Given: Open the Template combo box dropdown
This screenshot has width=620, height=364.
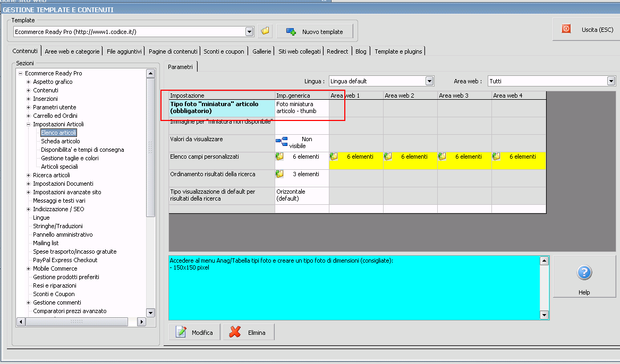Looking at the screenshot, I should pyautogui.click(x=249, y=32).
